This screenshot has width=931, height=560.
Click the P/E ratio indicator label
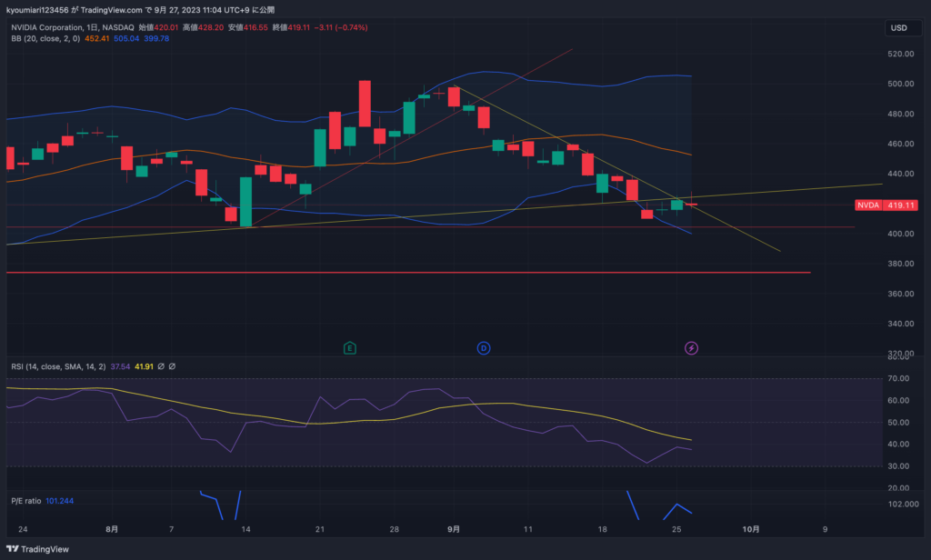tap(26, 501)
